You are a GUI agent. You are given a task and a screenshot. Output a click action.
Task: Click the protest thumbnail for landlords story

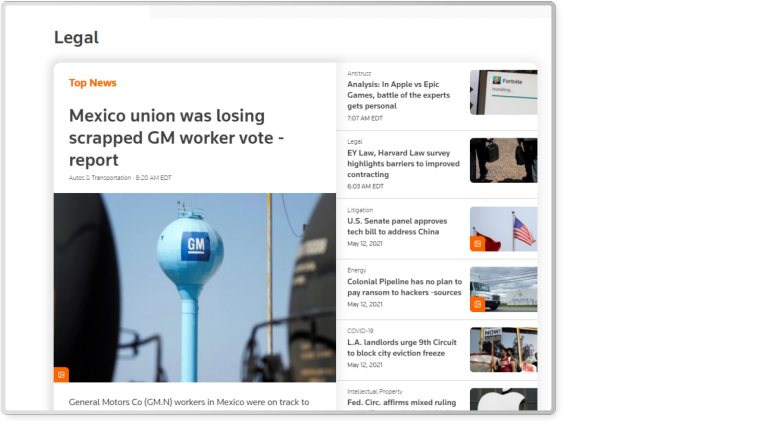(x=503, y=349)
